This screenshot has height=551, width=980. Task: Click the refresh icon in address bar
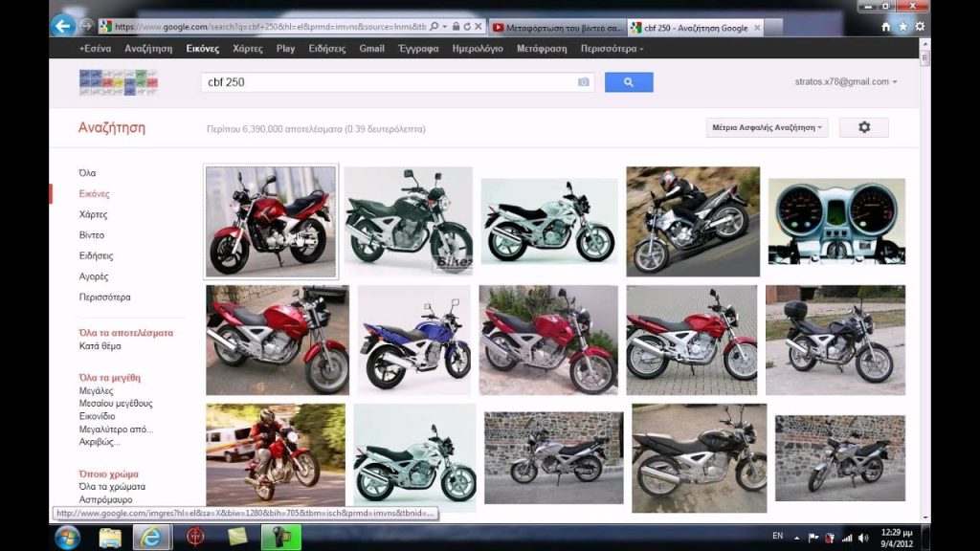click(467, 27)
